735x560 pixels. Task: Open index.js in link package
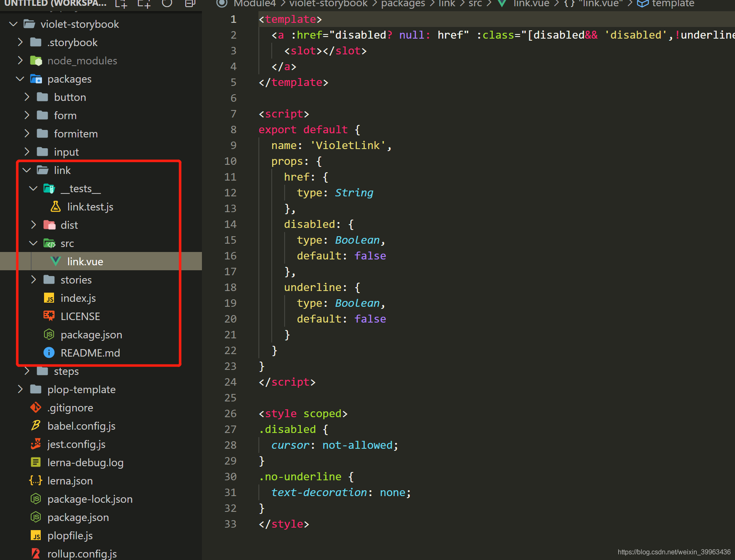tap(78, 298)
